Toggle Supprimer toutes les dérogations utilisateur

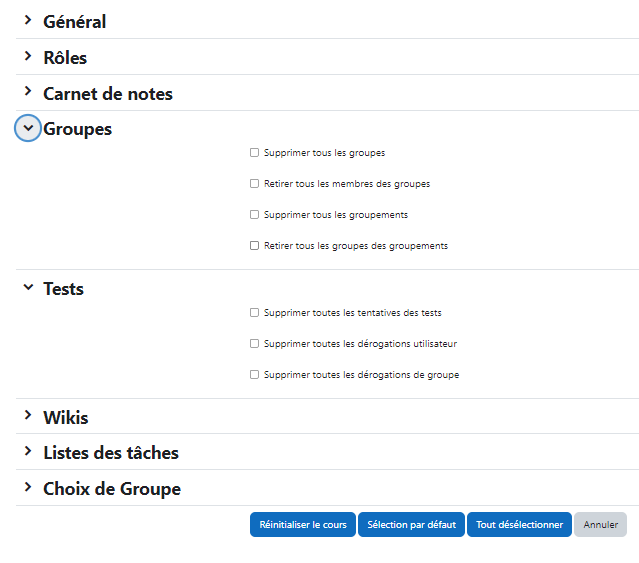click(254, 343)
